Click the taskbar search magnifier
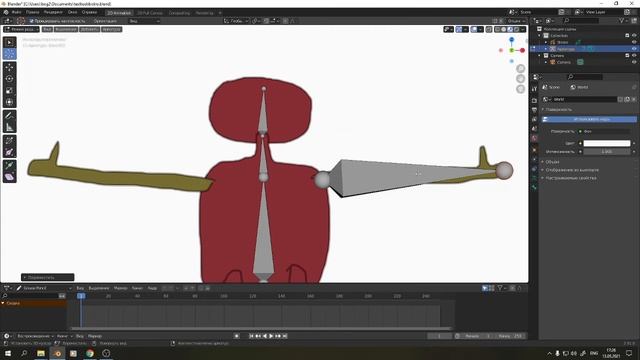This screenshot has width=640, height=360. pos(24,353)
